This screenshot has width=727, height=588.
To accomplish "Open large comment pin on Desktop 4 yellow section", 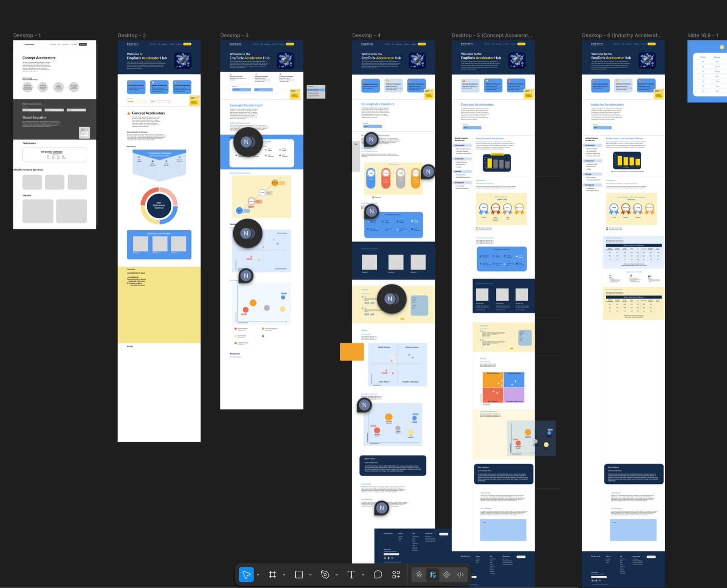I will point(391,299).
